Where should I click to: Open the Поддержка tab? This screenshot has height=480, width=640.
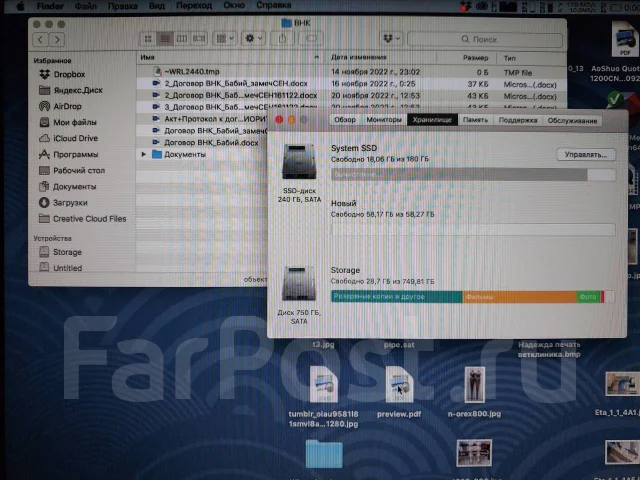[518, 120]
